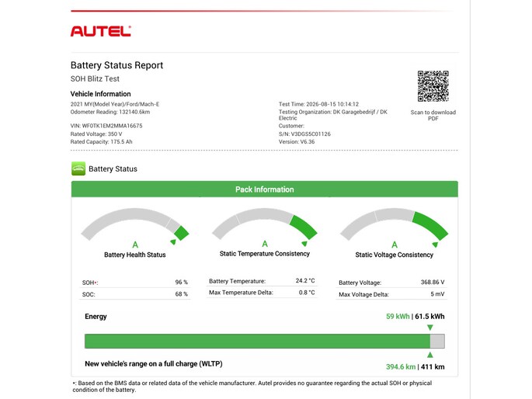Viewport: 532px width, 399px height.
Task: Click the green energy progress bar
Action: point(257,341)
